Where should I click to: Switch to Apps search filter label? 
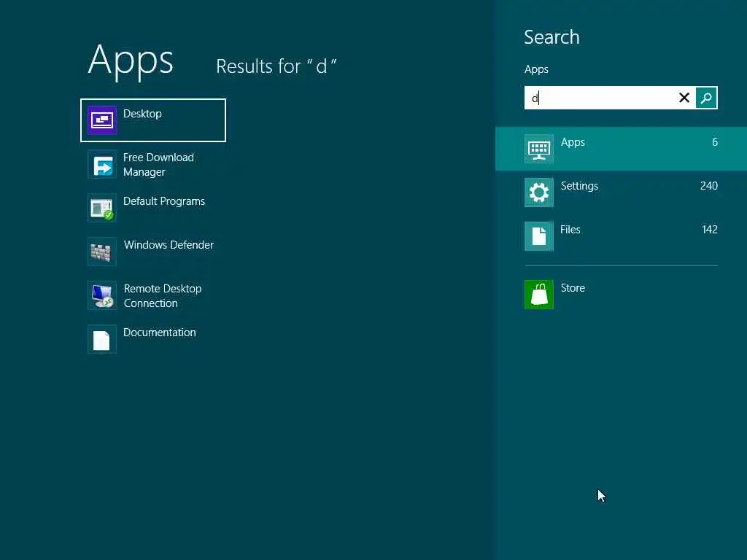(573, 142)
